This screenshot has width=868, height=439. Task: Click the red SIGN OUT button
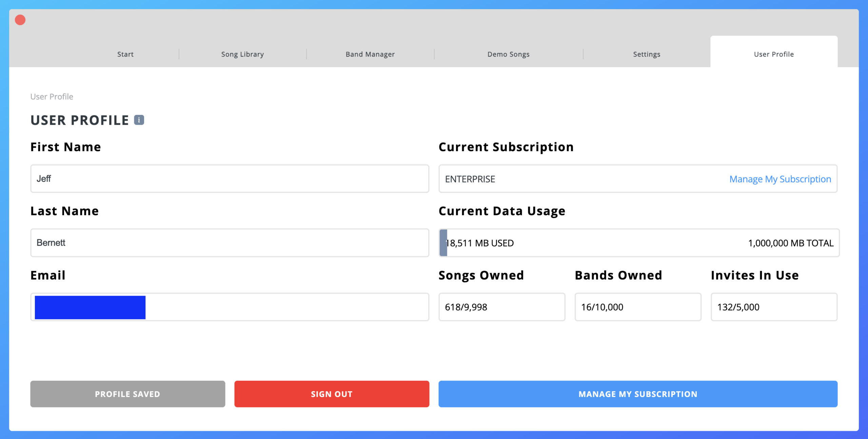tap(332, 394)
